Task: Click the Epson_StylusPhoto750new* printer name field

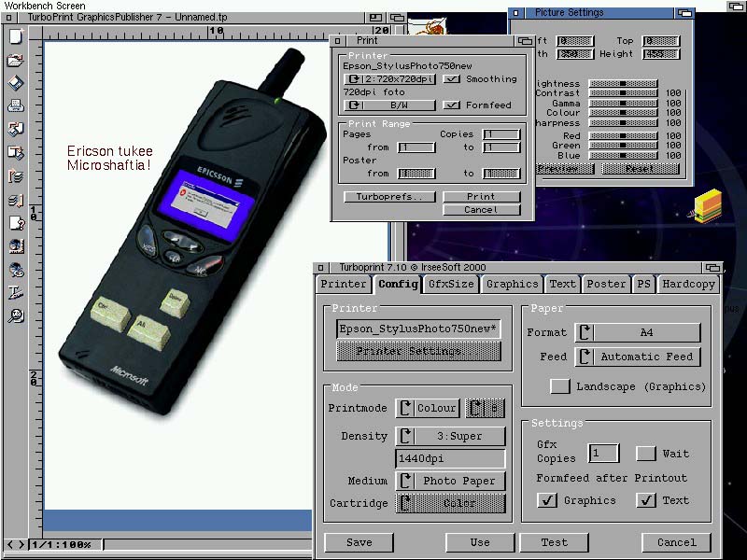Action: pos(418,329)
